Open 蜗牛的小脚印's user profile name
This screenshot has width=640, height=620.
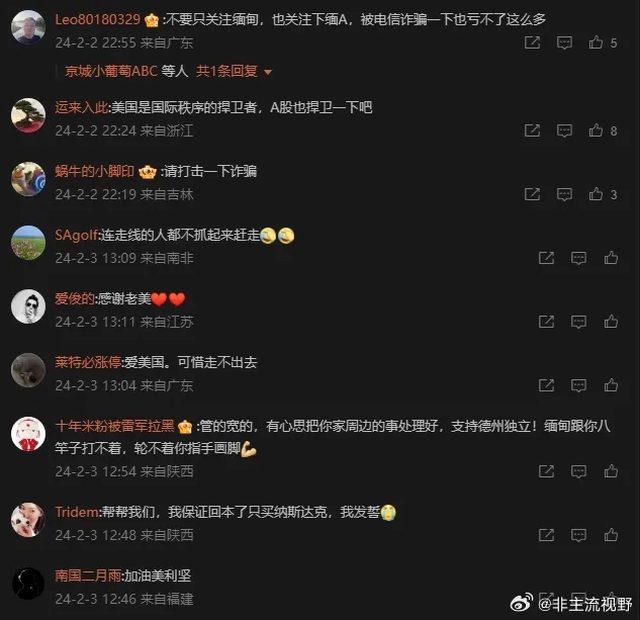(x=95, y=171)
